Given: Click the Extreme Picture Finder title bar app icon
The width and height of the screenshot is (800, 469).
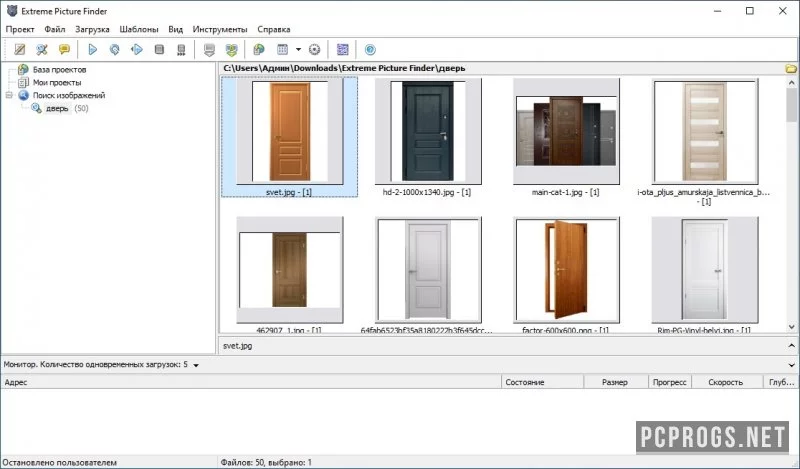Looking at the screenshot, I should pos(12,11).
